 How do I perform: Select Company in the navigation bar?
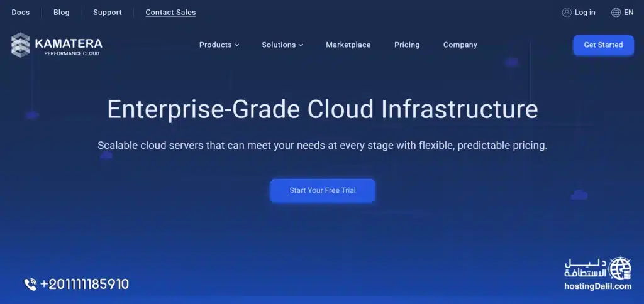pos(460,45)
